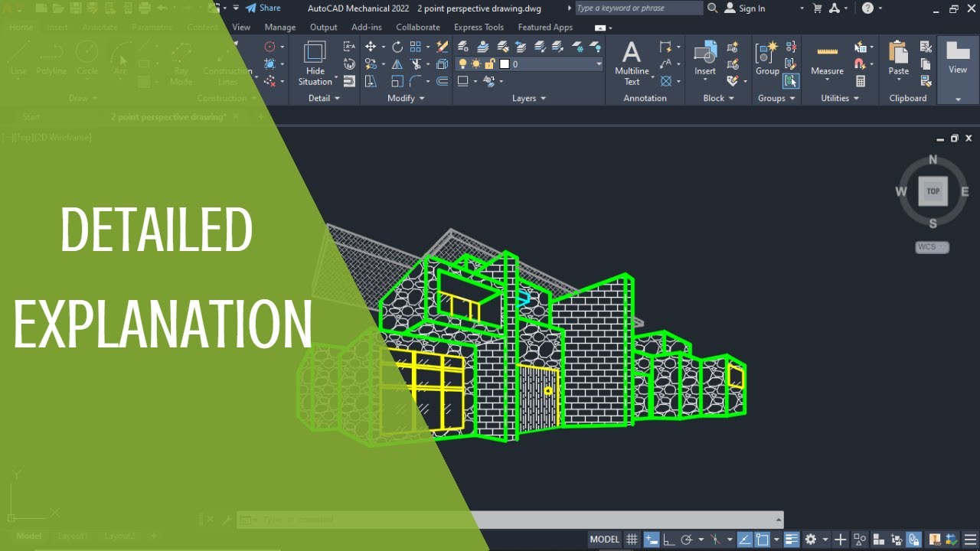Toggle the drawing grid display
The image size is (980, 551).
point(632,540)
